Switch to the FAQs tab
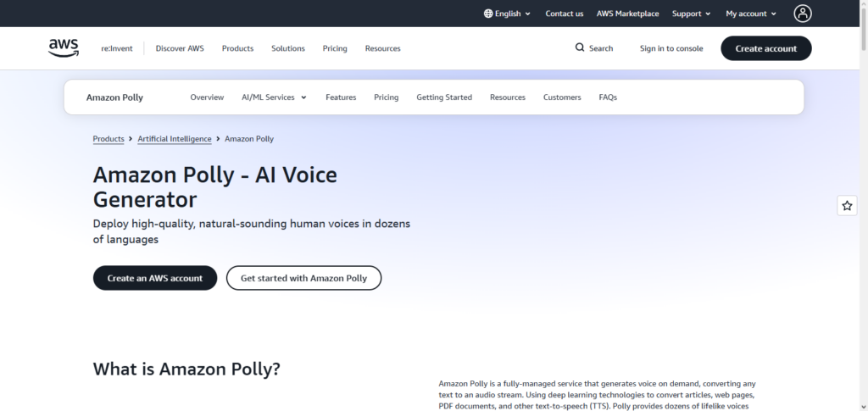Viewport: 868px width, 411px height. [608, 97]
